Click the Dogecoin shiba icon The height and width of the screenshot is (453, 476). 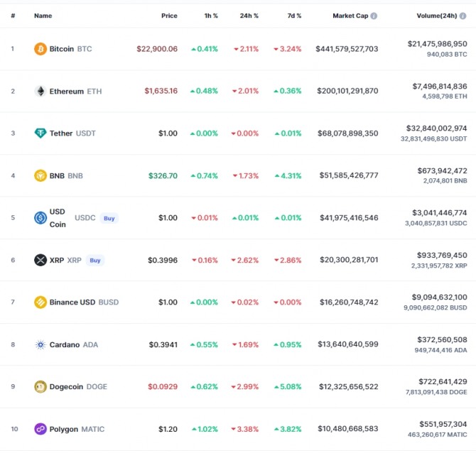click(x=40, y=386)
